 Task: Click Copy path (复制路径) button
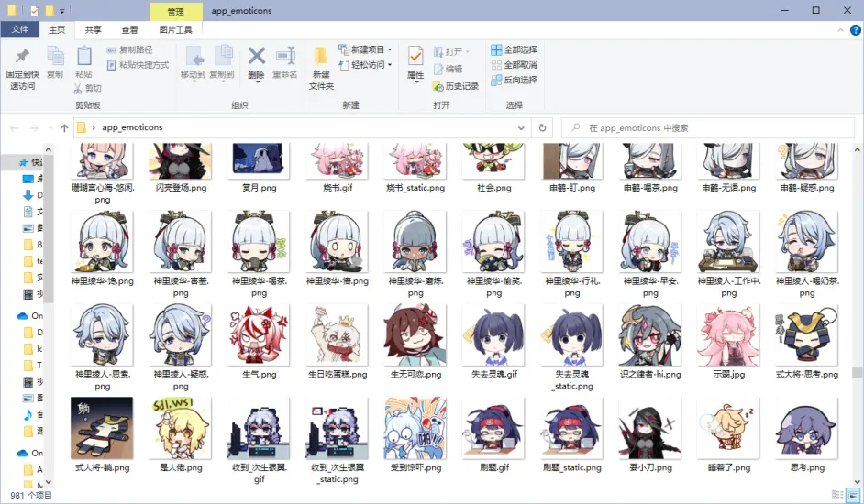[130, 50]
